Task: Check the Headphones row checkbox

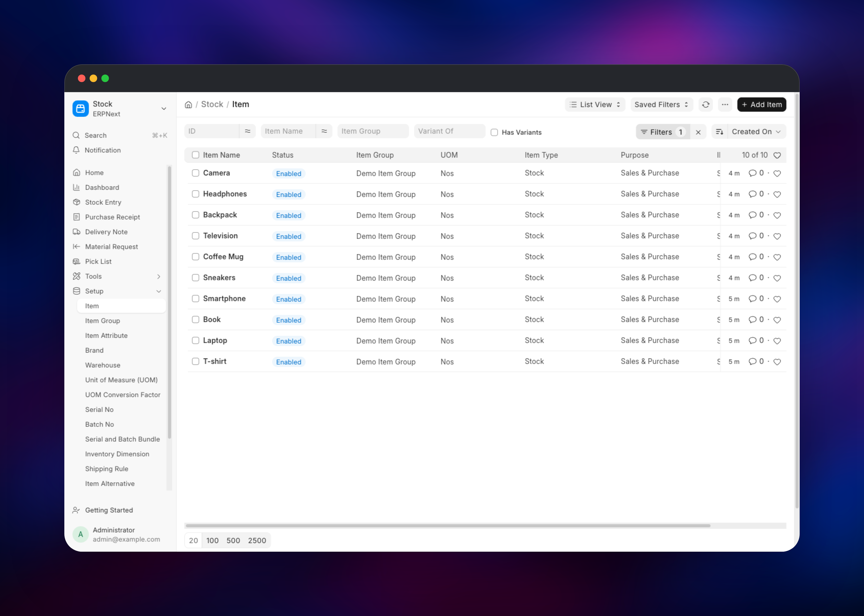Action: click(195, 194)
